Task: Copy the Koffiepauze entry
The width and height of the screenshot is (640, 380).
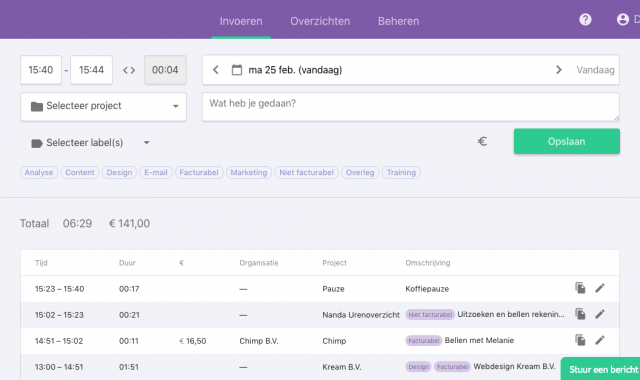Action: pos(580,288)
